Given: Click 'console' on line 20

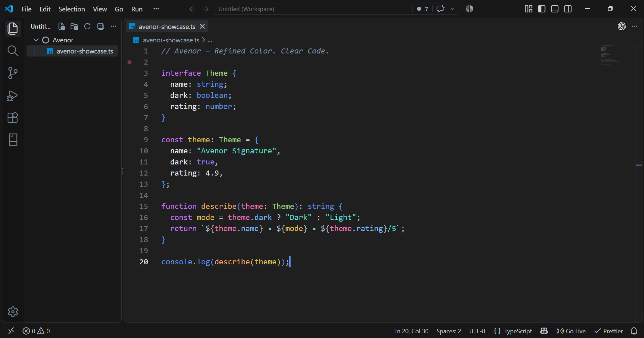Looking at the screenshot, I should (x=177, y=262).
